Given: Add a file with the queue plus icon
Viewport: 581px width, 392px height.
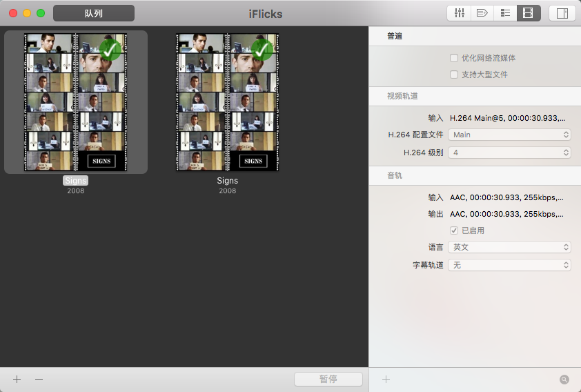Looking at the screenshot, I should click(x=17, y=379).
